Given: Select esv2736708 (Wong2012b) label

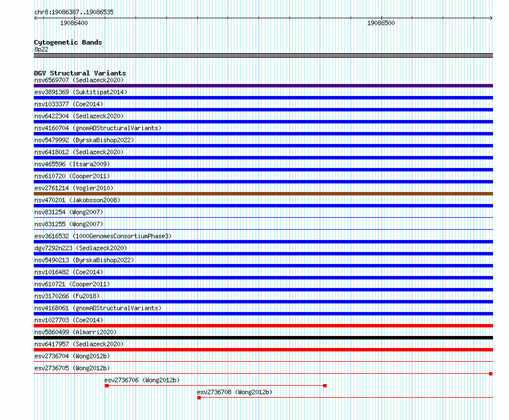Looking at the screenshot, I should coord(234,392).
